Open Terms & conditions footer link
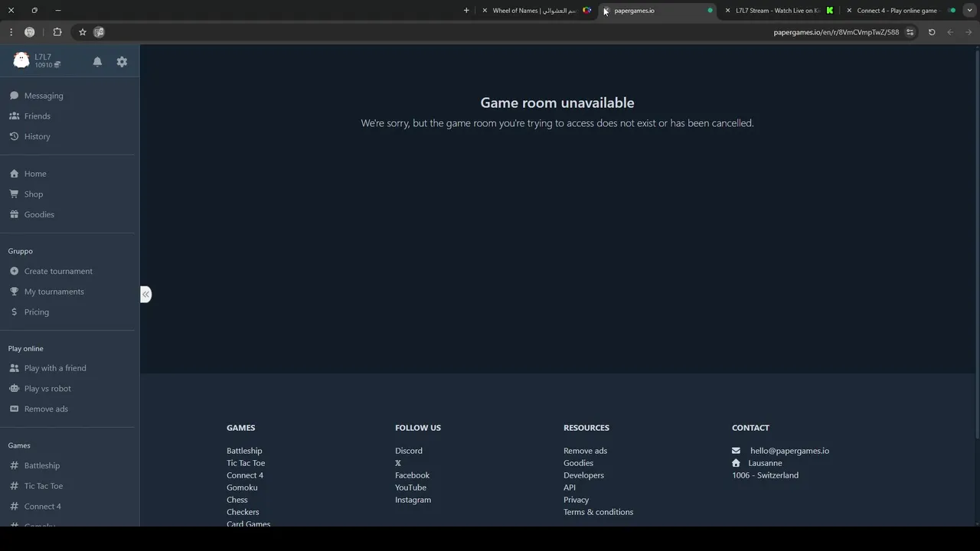 tap(598, 512)
